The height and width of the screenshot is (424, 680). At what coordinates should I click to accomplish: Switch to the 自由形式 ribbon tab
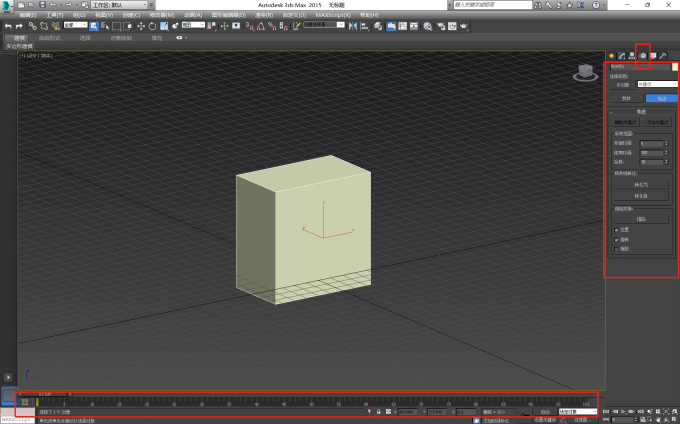pos(49,38)
